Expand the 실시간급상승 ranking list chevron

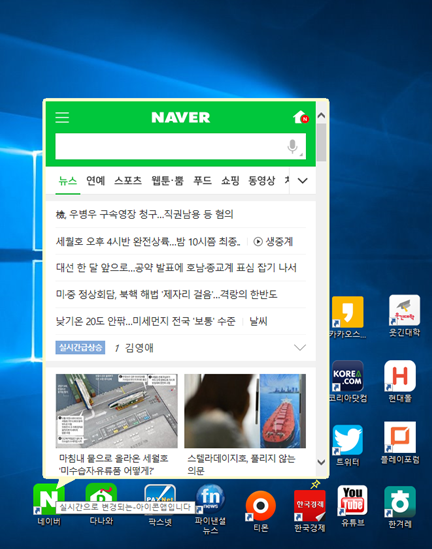coord(300,347)
